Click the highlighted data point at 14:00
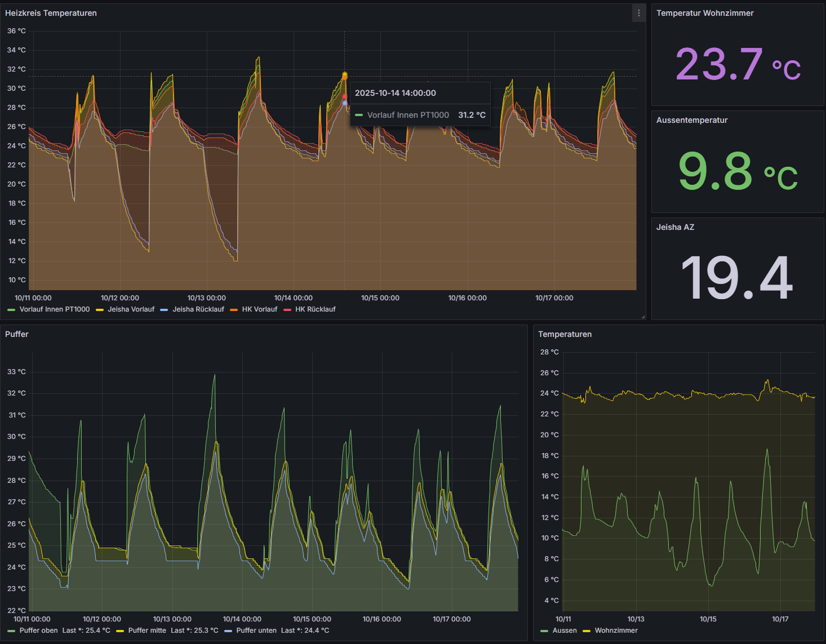826x644 pixels. 345,75
